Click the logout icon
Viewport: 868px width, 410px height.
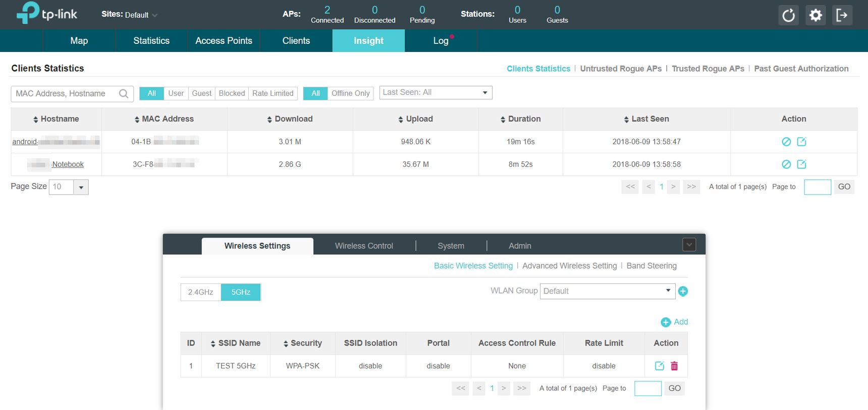pos(842,15)
